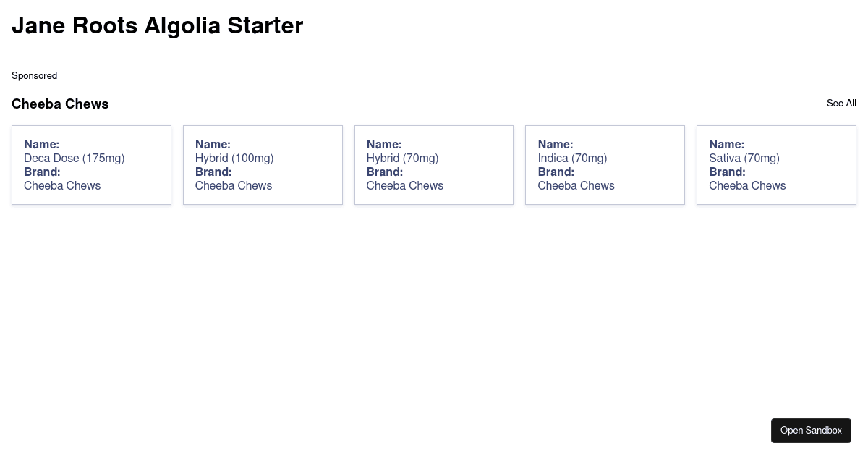868x456 pixels.
Task: Click Cheeba Chews brand in Hybrid (100mg) card
Action: point(234,186)
